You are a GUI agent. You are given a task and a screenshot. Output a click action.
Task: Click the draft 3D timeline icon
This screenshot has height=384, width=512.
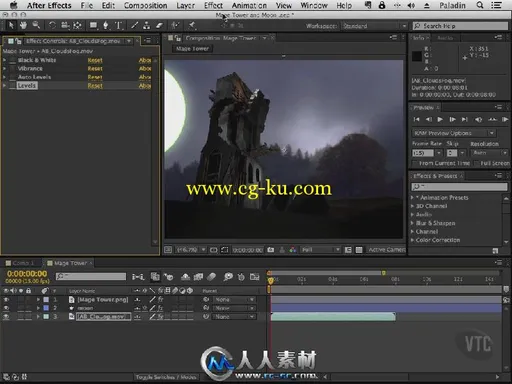click(x=169, y=277)
